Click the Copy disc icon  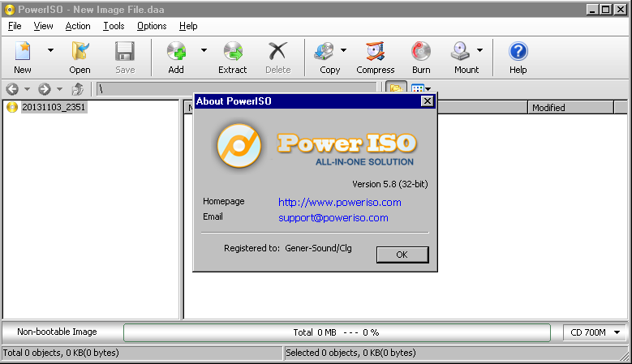tap(325, 51)
